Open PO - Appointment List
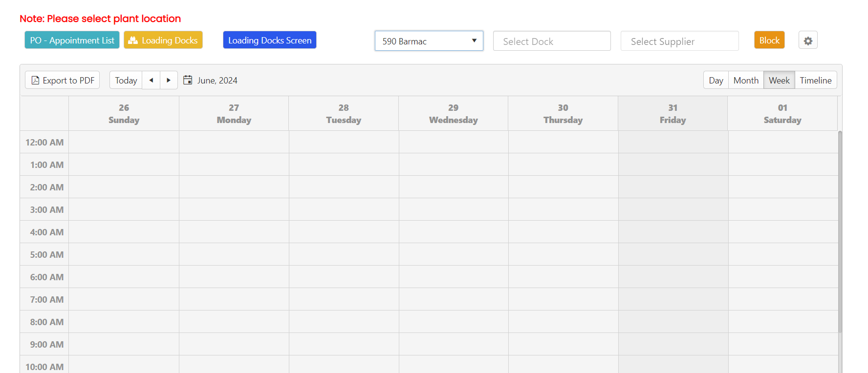This screenshot has width=868, height=373. pos(72,40)
